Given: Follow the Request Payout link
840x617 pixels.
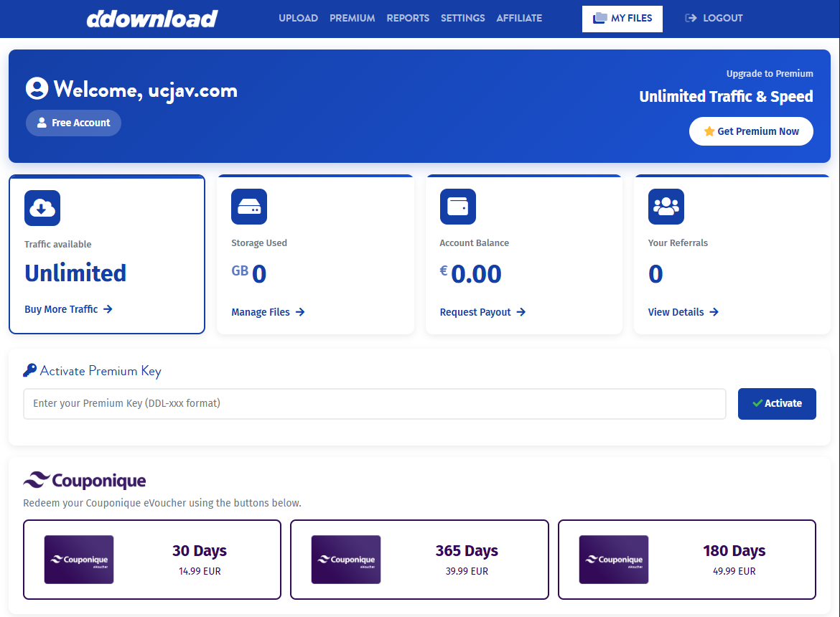Looking at the screenshot, I should point(482,312).
